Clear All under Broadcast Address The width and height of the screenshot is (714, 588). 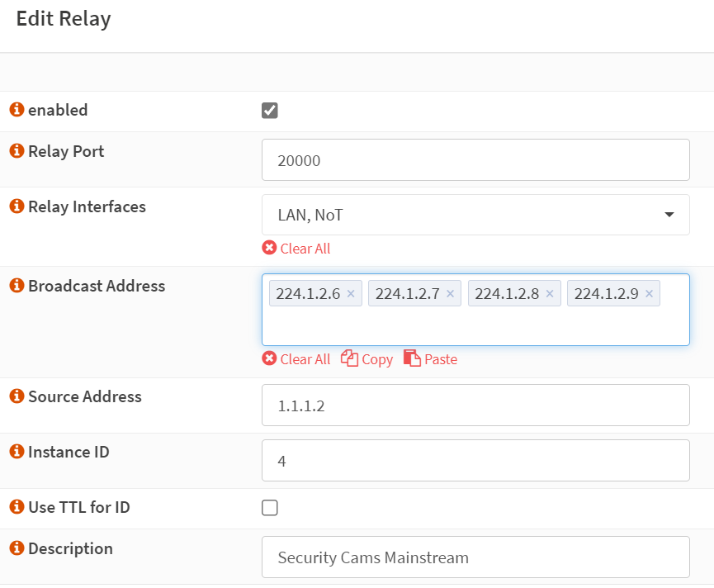[296, 359]
